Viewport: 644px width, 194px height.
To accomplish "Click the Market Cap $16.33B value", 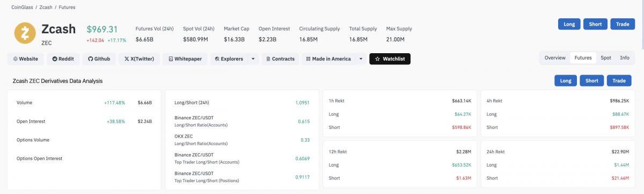I will 234,39.
